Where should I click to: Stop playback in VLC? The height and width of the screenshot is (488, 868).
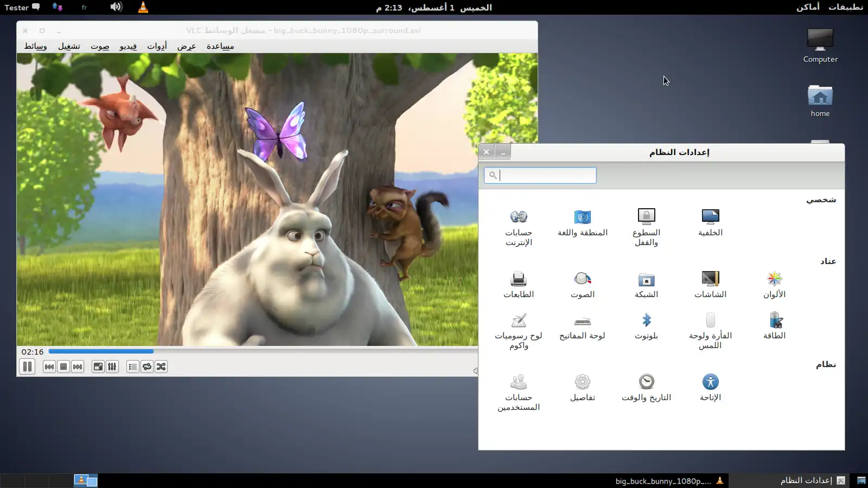coord(63,367)
